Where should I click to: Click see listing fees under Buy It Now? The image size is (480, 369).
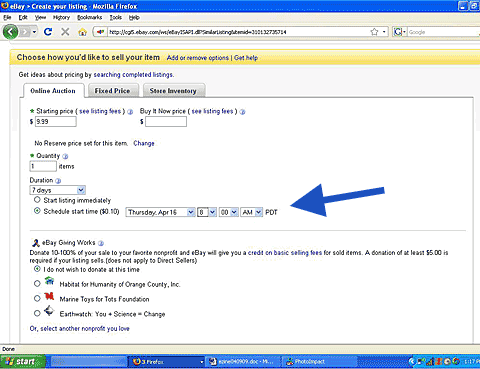click(x=212, y=111)
